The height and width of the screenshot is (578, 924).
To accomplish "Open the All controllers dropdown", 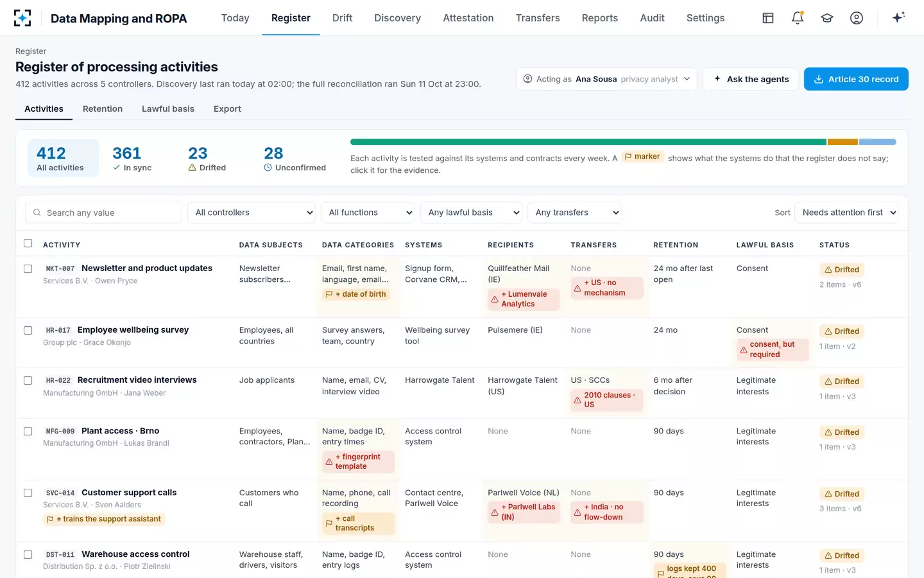I will click(x=252, y=213).
